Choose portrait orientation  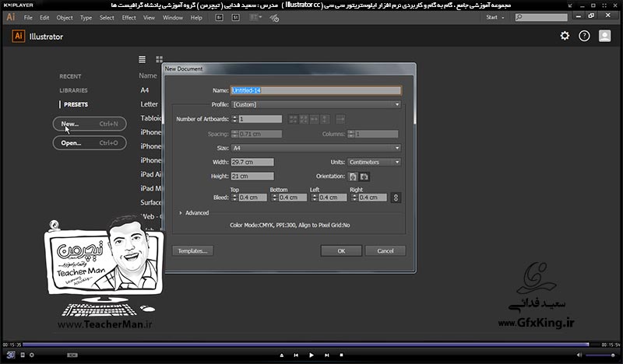353,177
